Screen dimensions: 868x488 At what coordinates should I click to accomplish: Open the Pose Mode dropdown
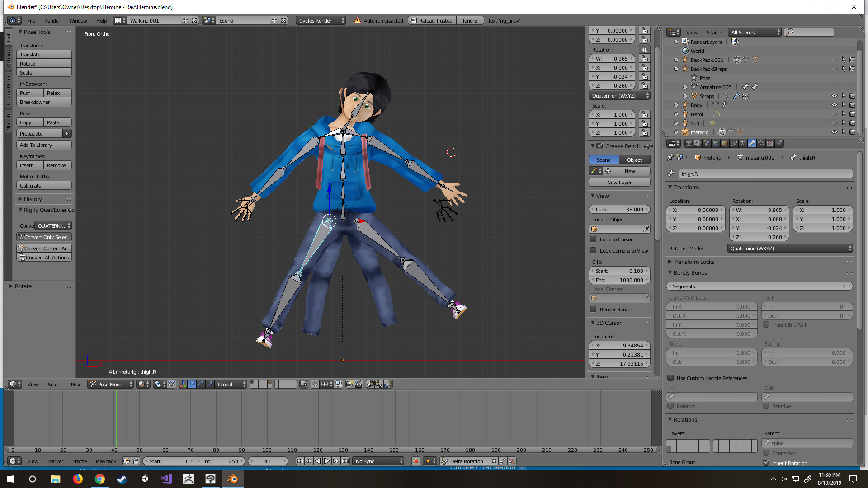pos(111,385)
